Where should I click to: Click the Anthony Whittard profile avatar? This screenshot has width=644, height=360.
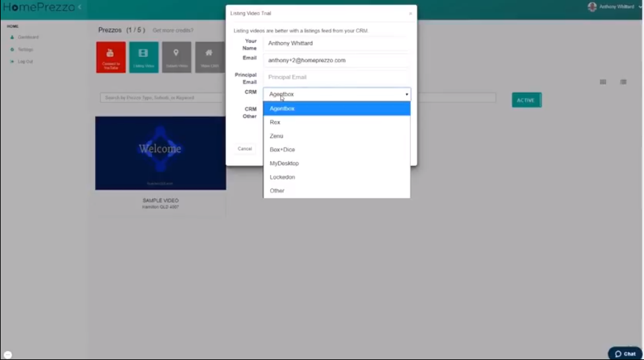click(592, 7)
